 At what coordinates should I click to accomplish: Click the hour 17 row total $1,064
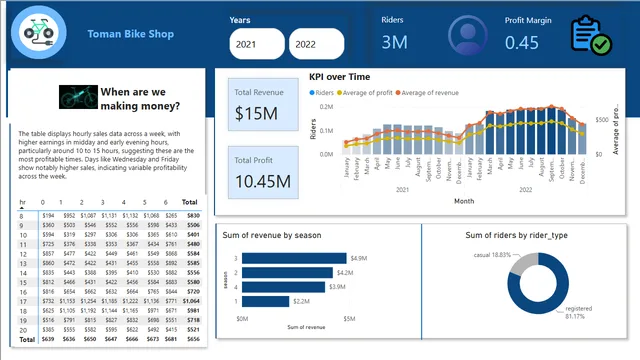(x=191, y=301)
